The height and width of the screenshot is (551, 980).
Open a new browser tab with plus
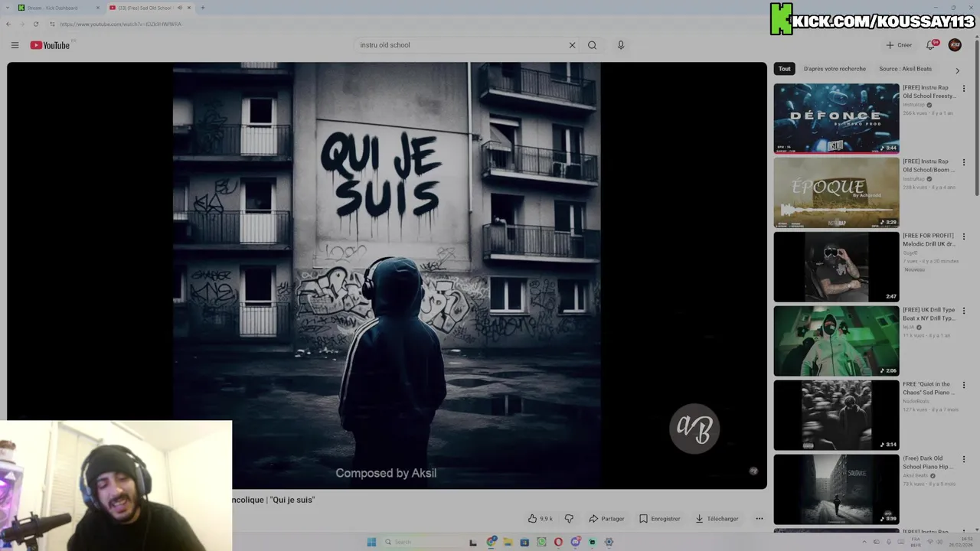(202, 8)
